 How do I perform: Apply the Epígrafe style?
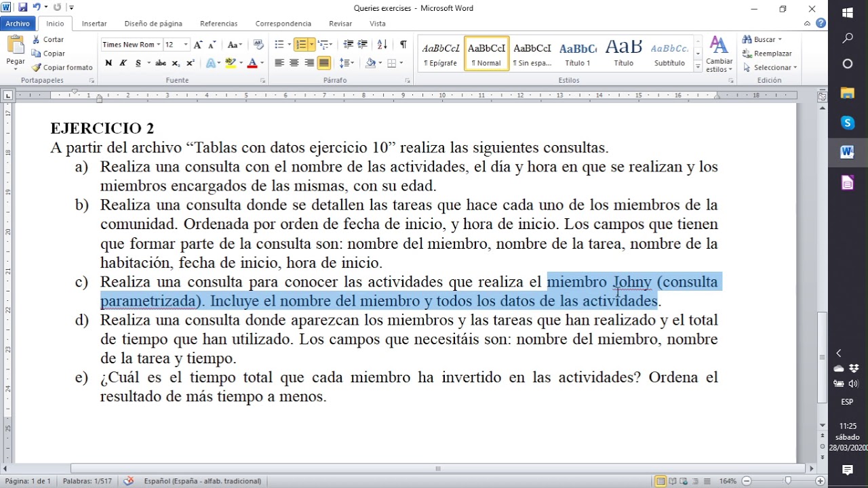[441, 54]
